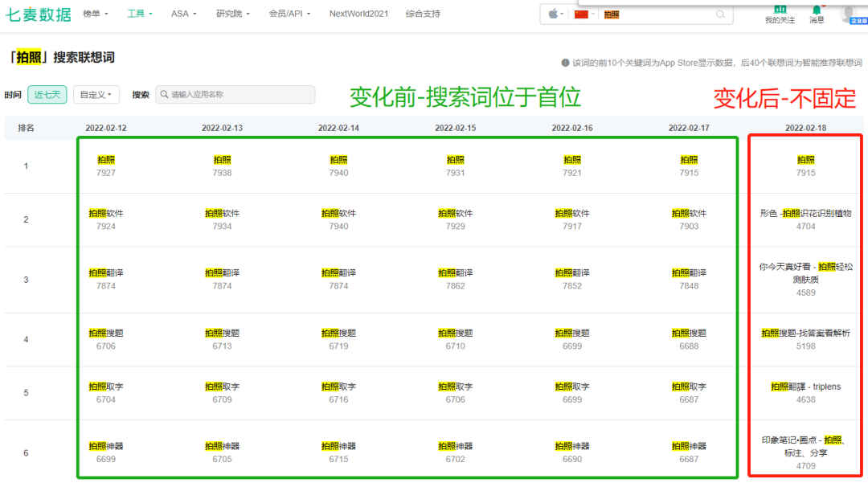Open 综合支持 in the navigation bar
The height and width of the screenshot is (483, 868).
coord(423,14)
